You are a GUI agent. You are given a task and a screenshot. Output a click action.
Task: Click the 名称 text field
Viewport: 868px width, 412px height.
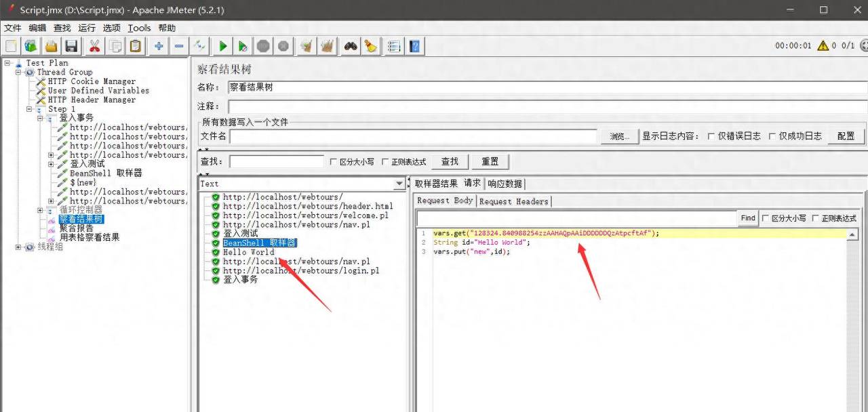point(547,87)
